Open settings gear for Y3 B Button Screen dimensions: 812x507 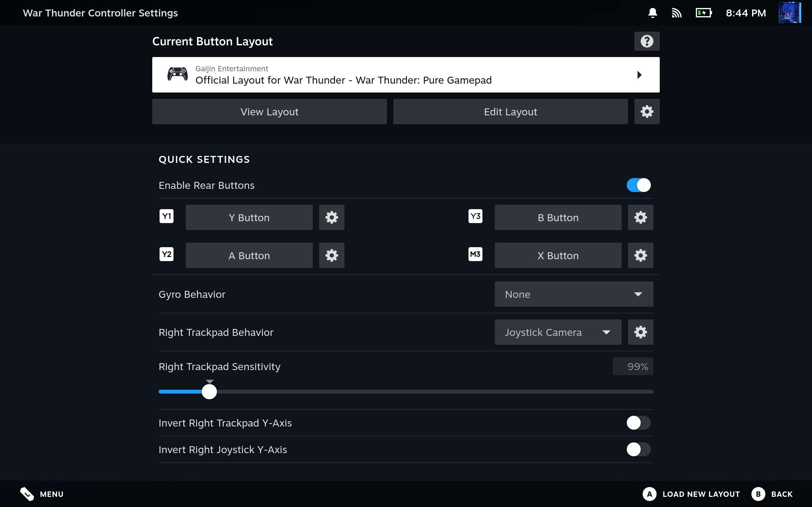pos(640,218)
